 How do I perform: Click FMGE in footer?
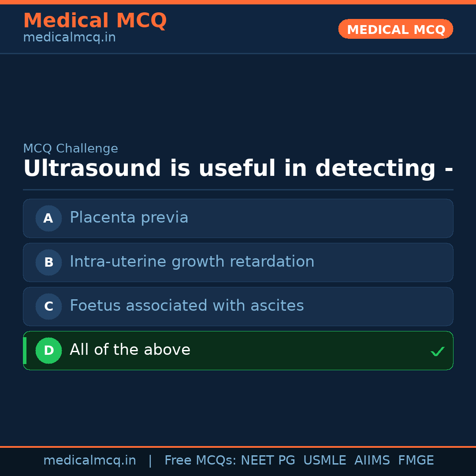point(416,461)
